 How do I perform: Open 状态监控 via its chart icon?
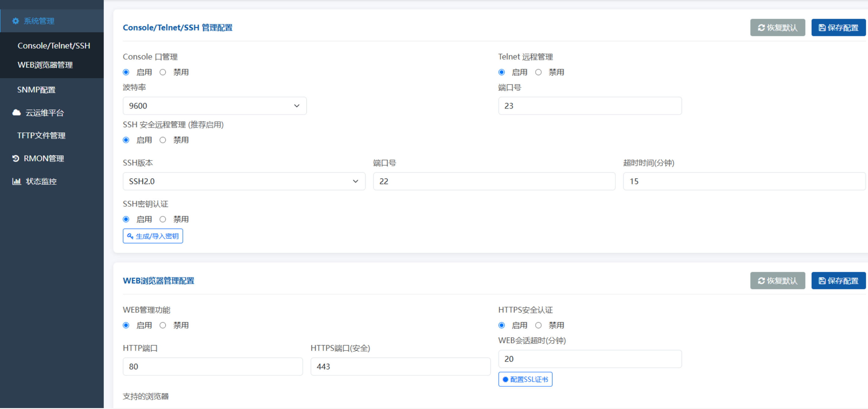coord(17,181)
